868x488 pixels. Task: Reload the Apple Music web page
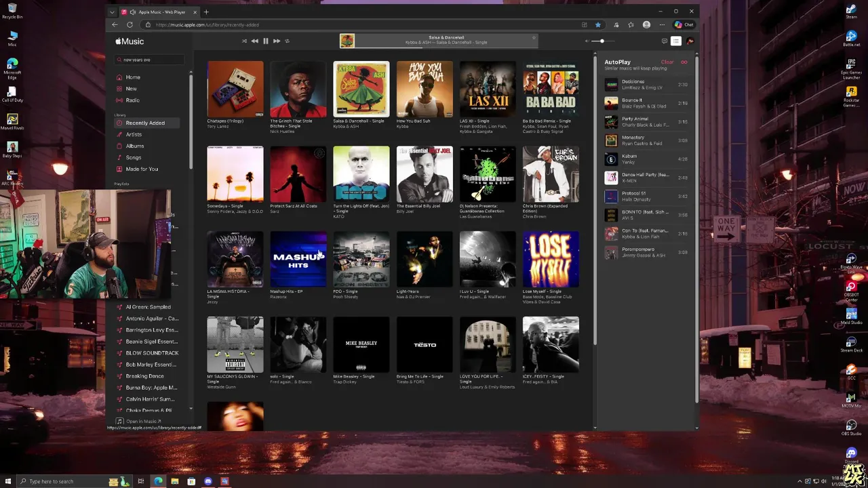130,25
